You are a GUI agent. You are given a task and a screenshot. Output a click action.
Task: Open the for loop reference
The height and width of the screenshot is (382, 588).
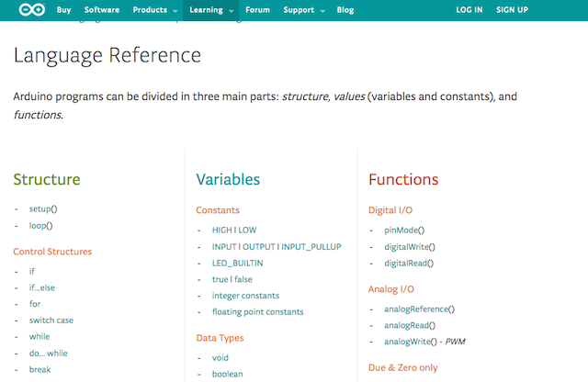[35, 304]
